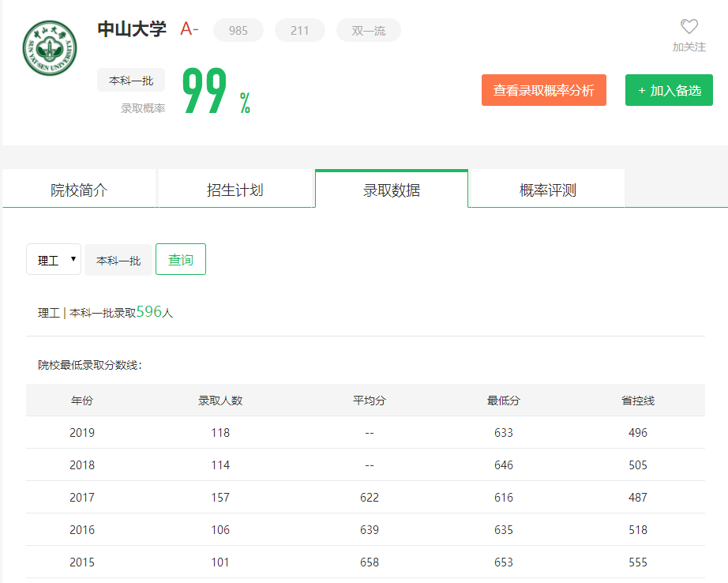
Task: Click the 622 average score cell
Action: coord(370,498)
